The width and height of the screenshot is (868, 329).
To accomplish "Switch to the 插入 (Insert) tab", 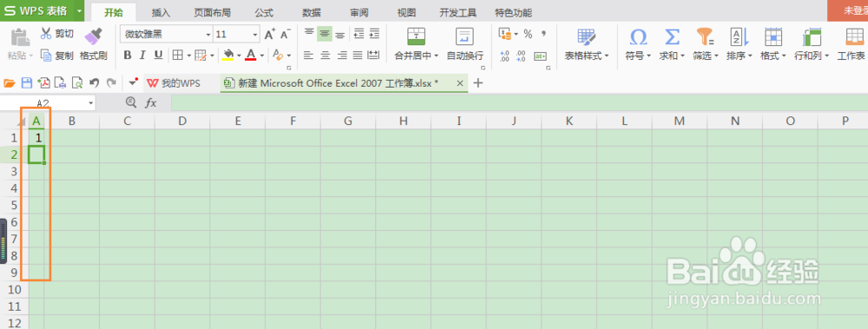I will 161,12.
